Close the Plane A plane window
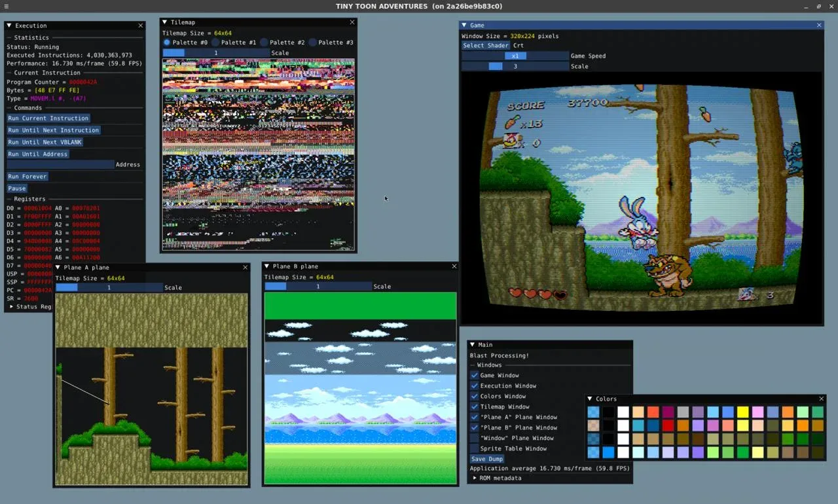This screenshot has width=838, height=504. tap(246, 267)
